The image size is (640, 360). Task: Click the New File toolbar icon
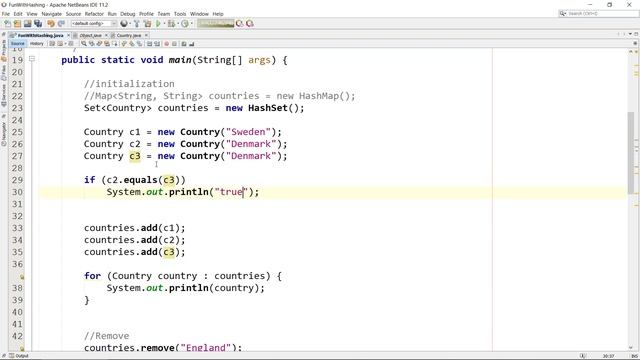coord(8,24)
